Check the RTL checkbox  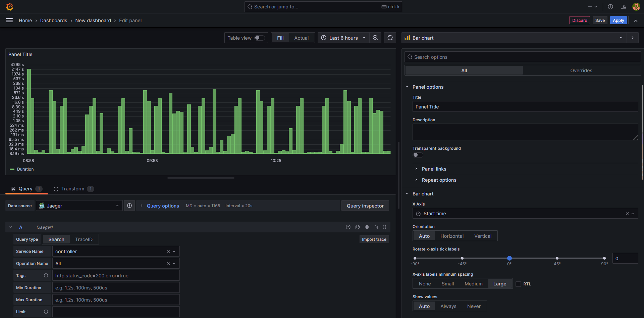(518, 284)
